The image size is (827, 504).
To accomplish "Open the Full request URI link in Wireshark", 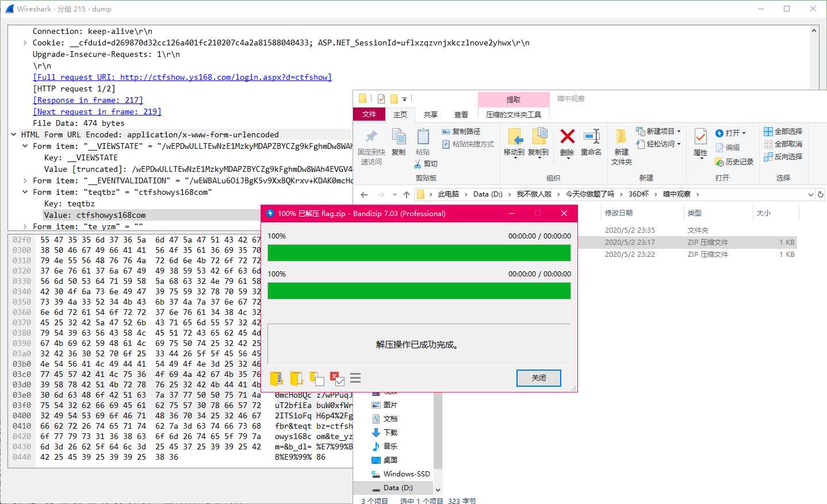I will [182, 77].
